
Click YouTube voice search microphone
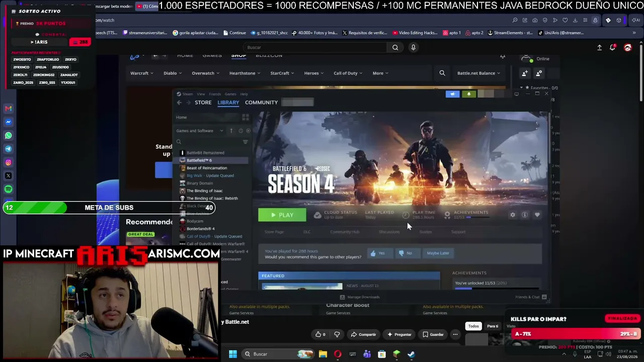tap(413, 47)
